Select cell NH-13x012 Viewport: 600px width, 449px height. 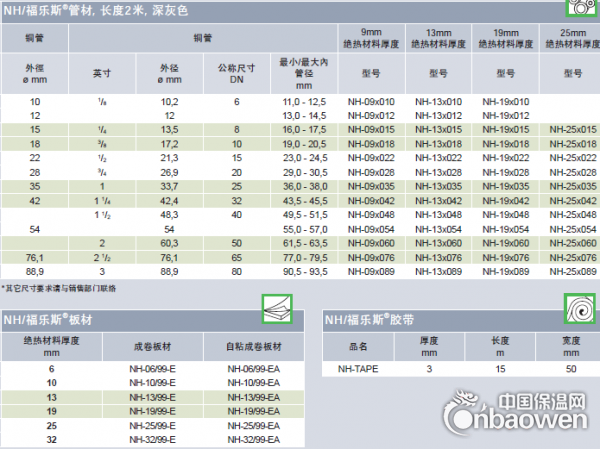[438, 116]
